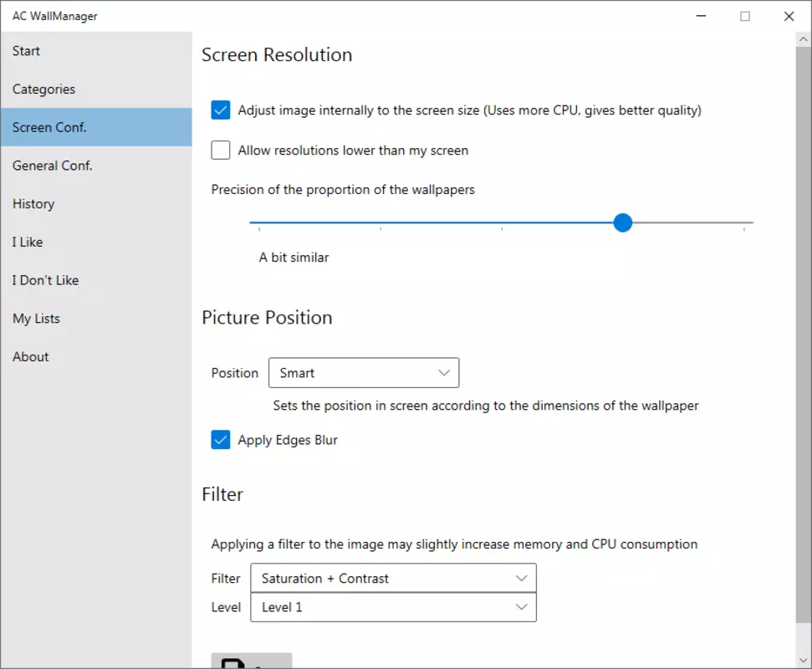
Task: Expand the Filter dropdown set to Saturation + Contrast
Action: tap(394, 578)
